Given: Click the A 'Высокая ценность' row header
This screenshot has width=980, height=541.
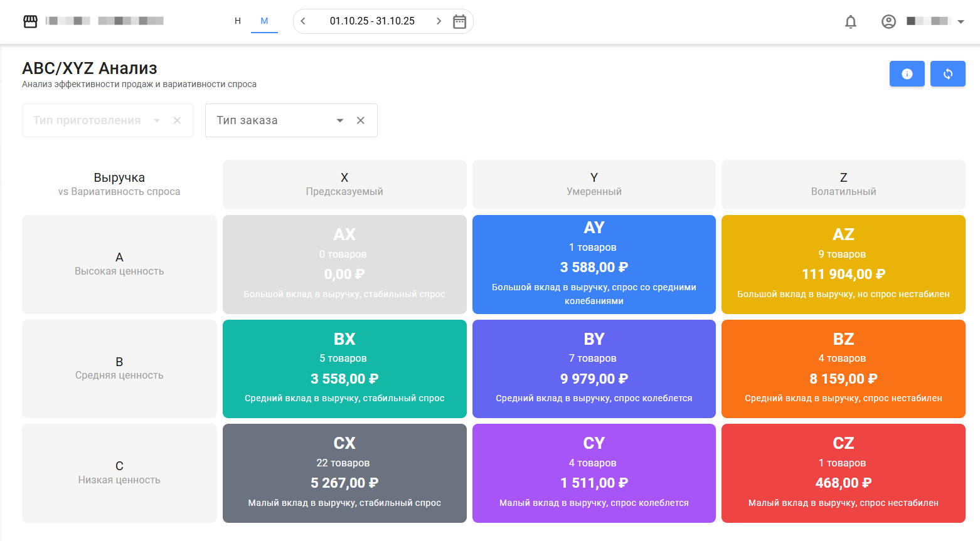Looking at the screenshot, I should [x=119, y=265].
